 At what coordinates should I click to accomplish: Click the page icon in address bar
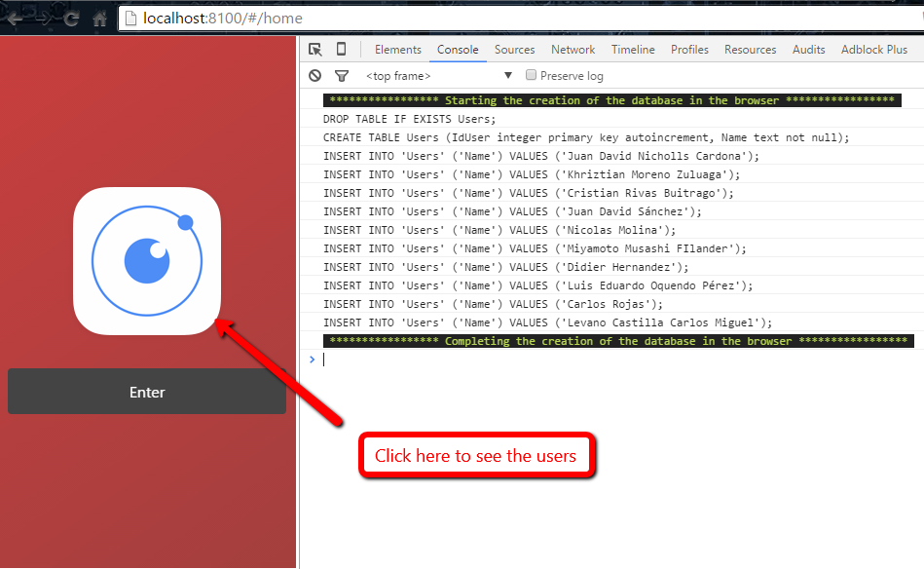point(130,19)
